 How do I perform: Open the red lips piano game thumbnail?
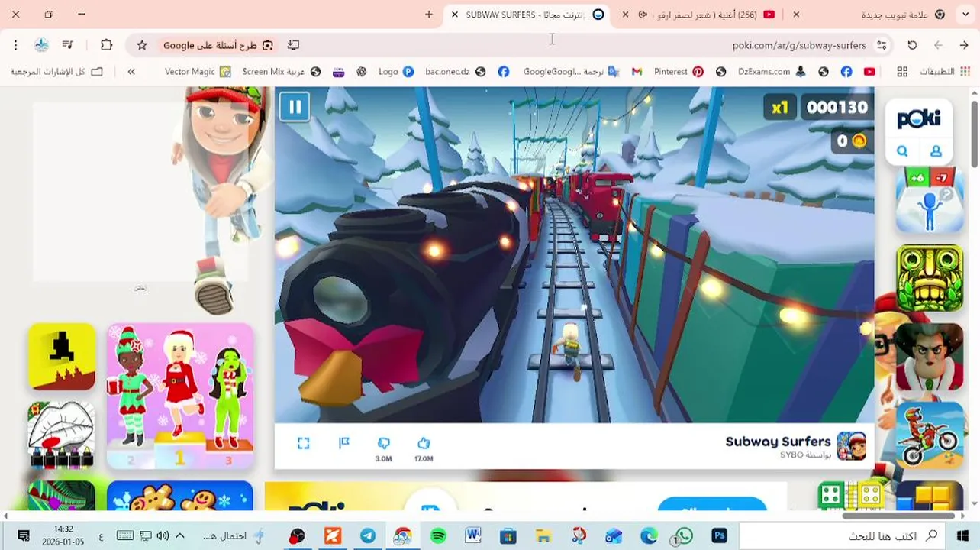pyautogui.click(x=62, y=435)
